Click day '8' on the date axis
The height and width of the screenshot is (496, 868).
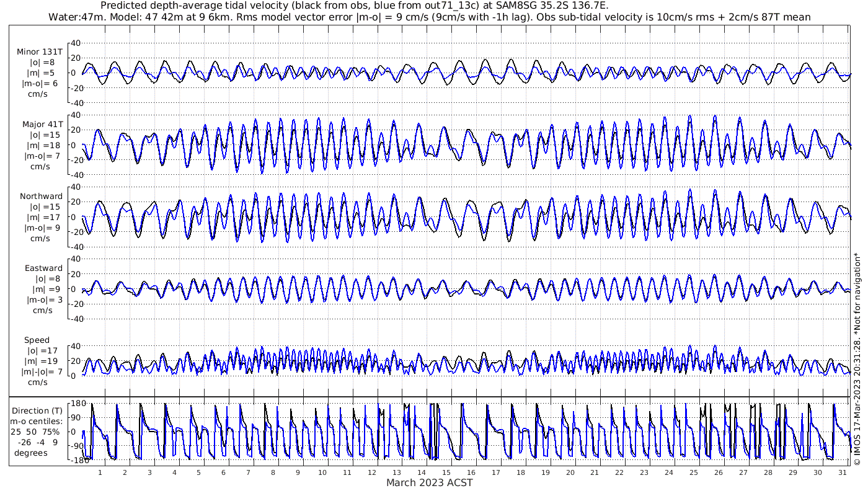point(273,472)
